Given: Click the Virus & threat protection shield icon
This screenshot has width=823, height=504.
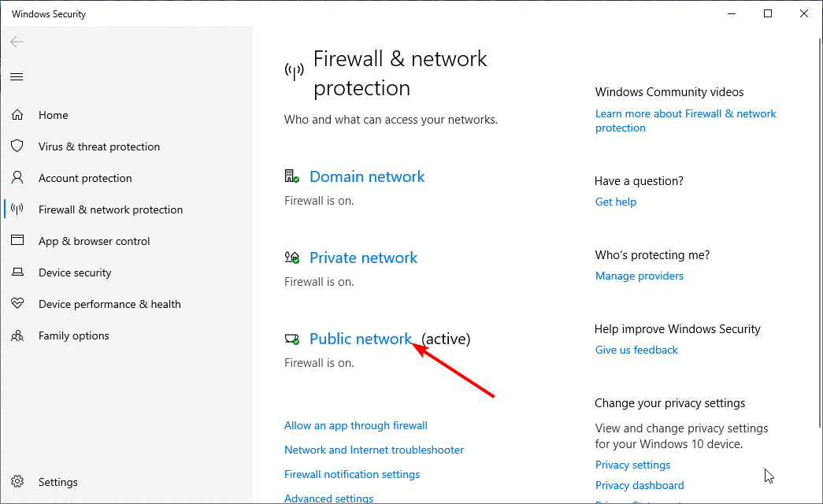Looking at the screenshot, I should (17, 146).
